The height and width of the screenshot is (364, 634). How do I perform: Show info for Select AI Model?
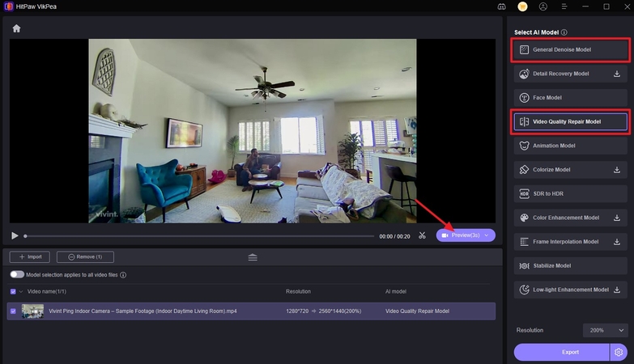pos(564,32)
